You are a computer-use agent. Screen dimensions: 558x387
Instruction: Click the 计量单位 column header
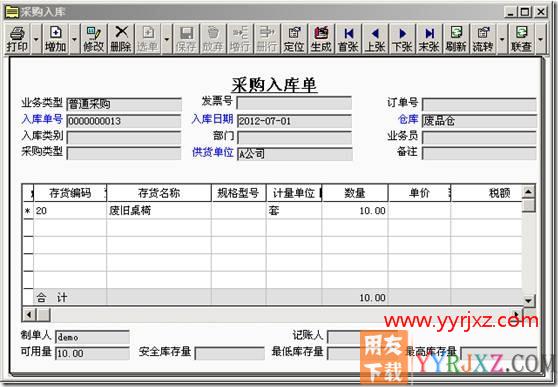tap(294, 193)
